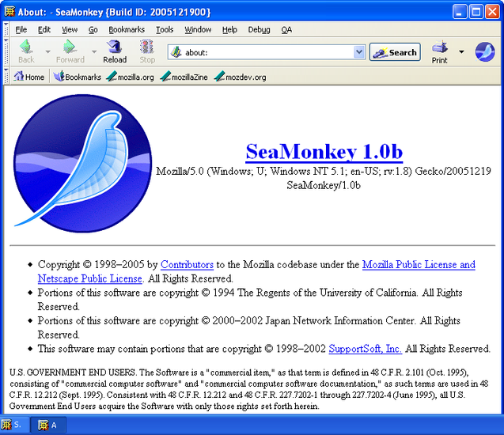Collapse the navigation toolbar grippy handle

coord(6,52)
